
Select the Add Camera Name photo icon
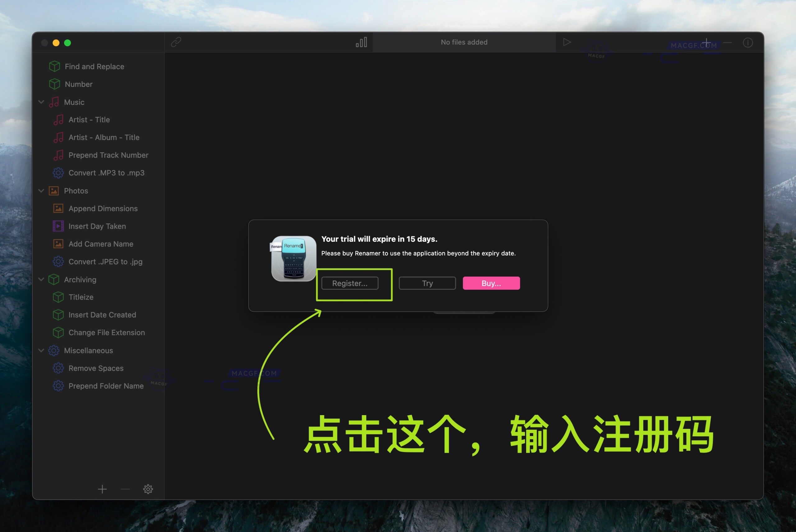(58, 244)
